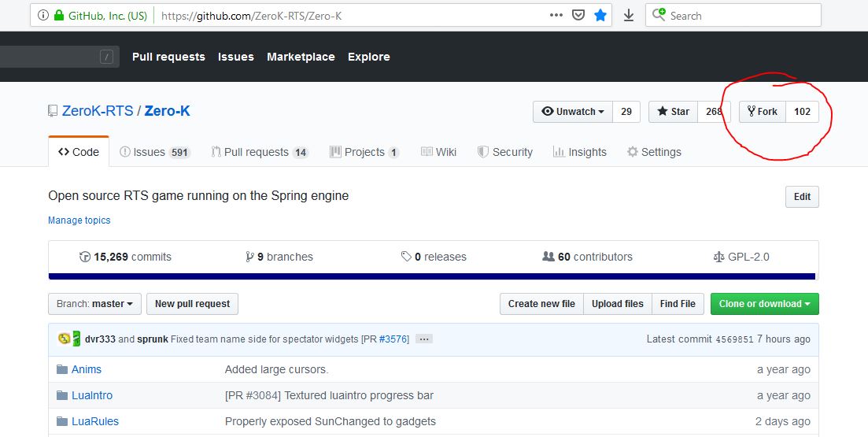Click the blue language breakdown bar
The width and height of the screenshot is (868, 437).
click(x=432, y=276)
